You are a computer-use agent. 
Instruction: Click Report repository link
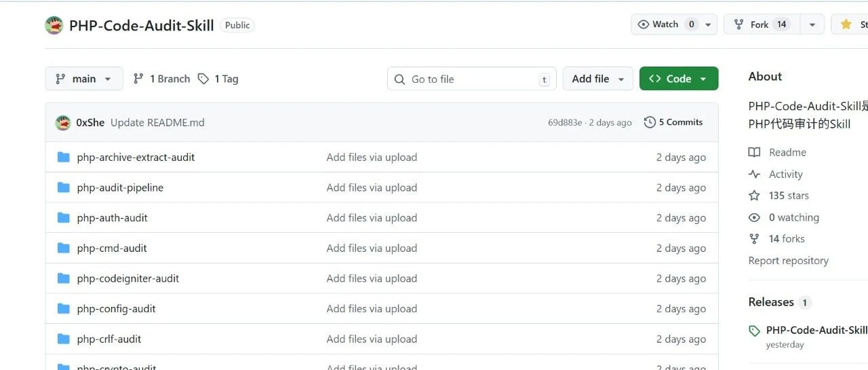tap(789, 261)
